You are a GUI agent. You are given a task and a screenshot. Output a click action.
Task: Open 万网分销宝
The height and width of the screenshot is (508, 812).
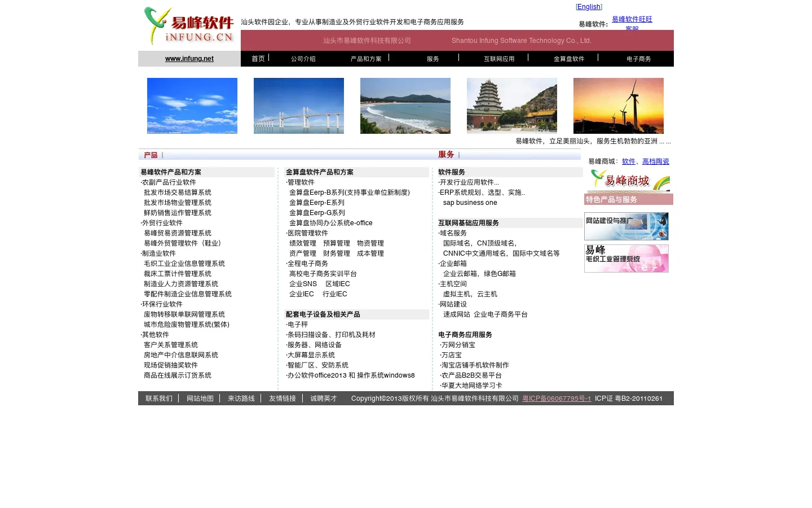[x=458, y=345]
